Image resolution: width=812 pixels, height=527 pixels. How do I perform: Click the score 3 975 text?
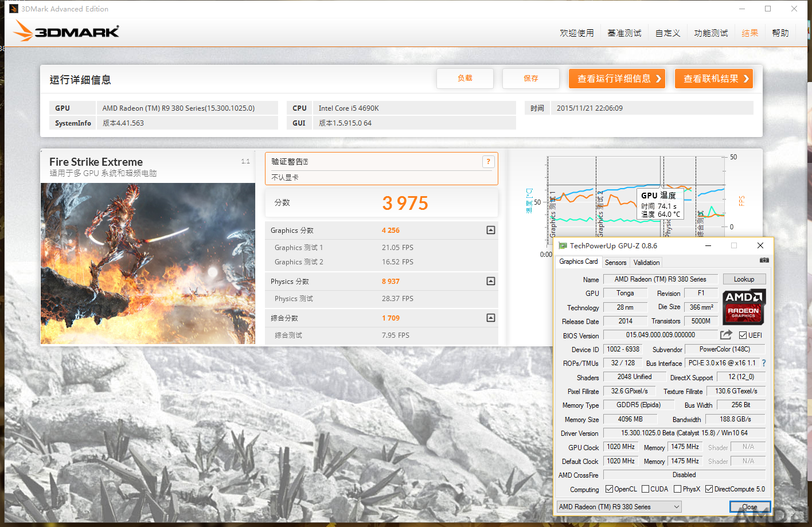click(x=405, y=203)
